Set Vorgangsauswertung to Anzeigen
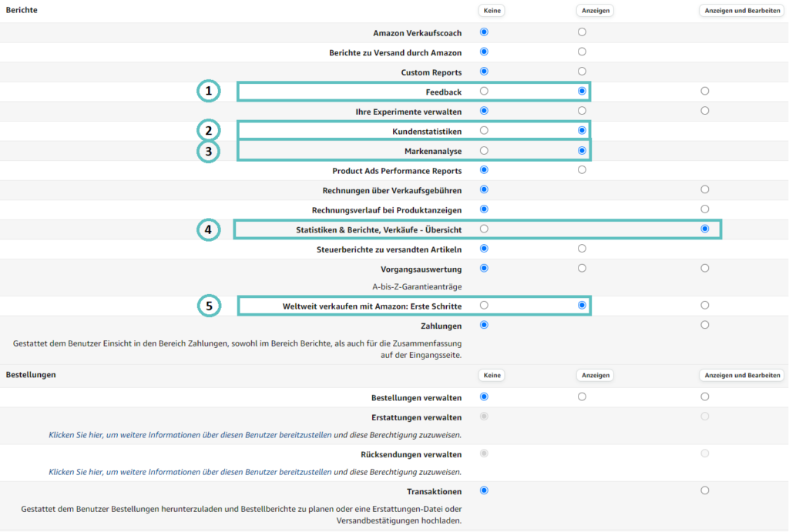 (x=582, y=268)
